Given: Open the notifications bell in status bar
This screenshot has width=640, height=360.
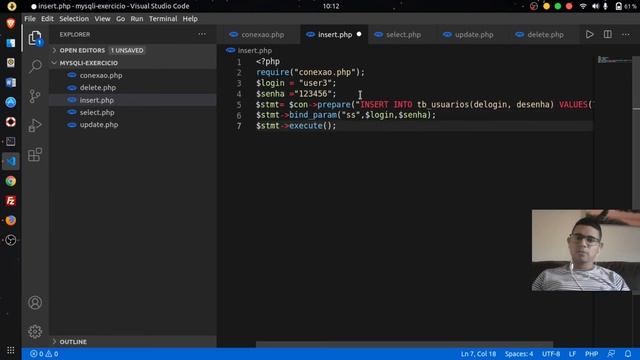Looking at the screenshot, I should (x=628, y=354).
